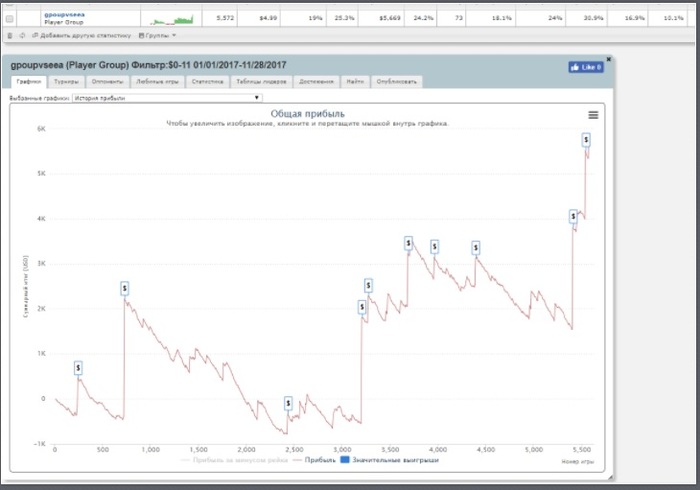Click the '73' table cell
This screenshot has height=490, width=700.
tap(451, 18)
